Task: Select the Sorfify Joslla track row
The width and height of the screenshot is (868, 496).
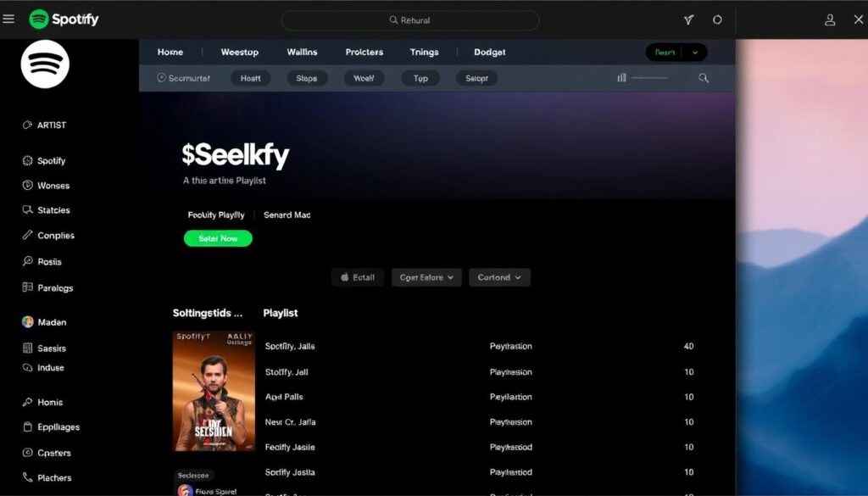Action: click(480, 472)
